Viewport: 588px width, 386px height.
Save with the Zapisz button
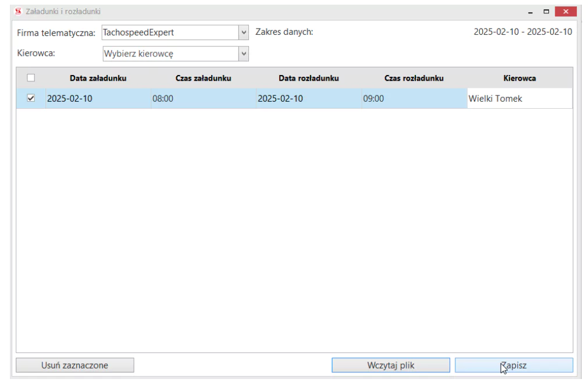[x=514, y=365]
